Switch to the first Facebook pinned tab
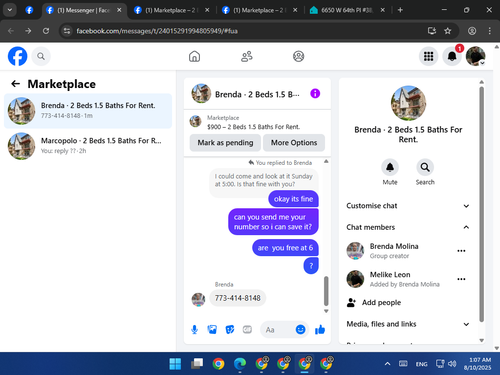Image resolution: width=500 pixels, height=375 pixels. pos(29,10)
